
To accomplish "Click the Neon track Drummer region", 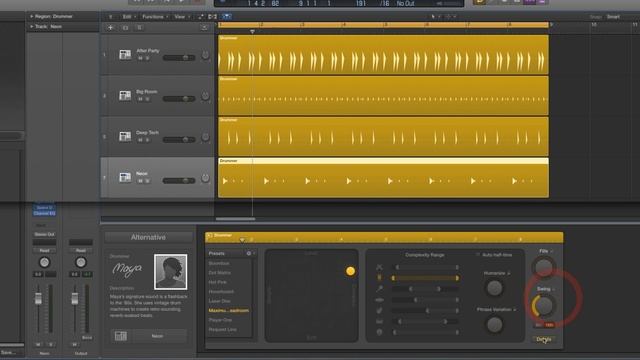I will click(x=383, y=178).
